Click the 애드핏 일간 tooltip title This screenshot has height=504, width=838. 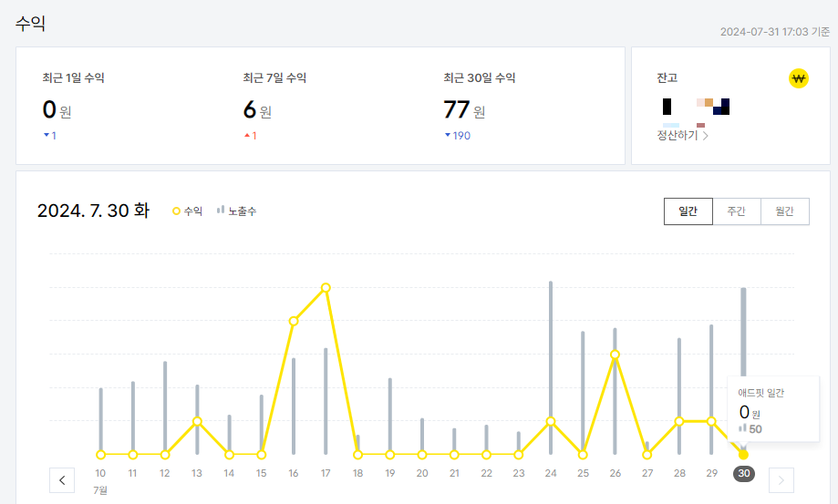(760, 393)
